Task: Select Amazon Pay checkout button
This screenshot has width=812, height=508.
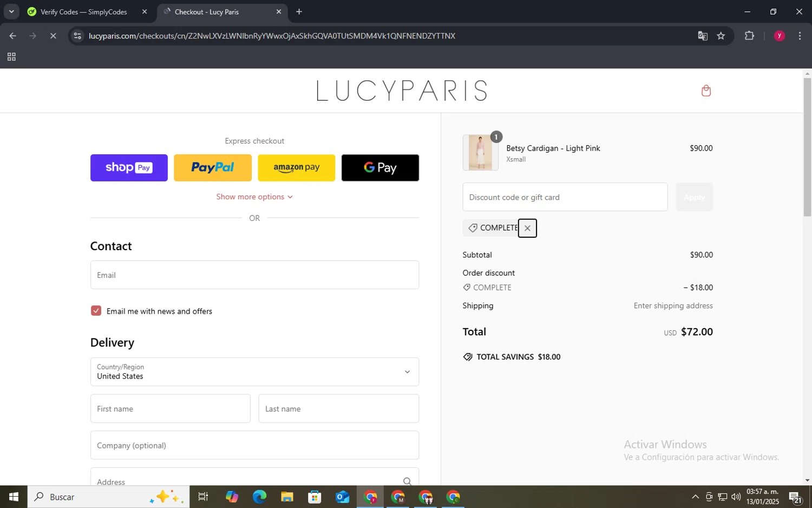Action: [x=296, y=167]
